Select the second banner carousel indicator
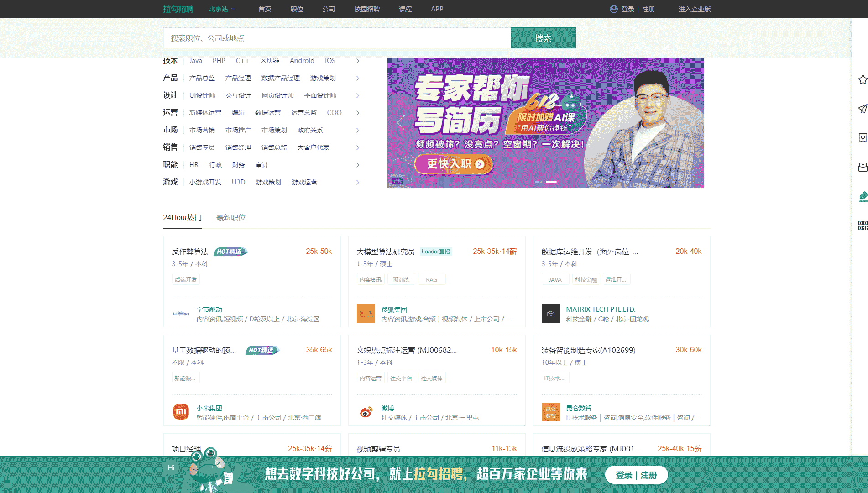This screenshot has width=868, height=493. pyautogui.click(x=551, y=182)
